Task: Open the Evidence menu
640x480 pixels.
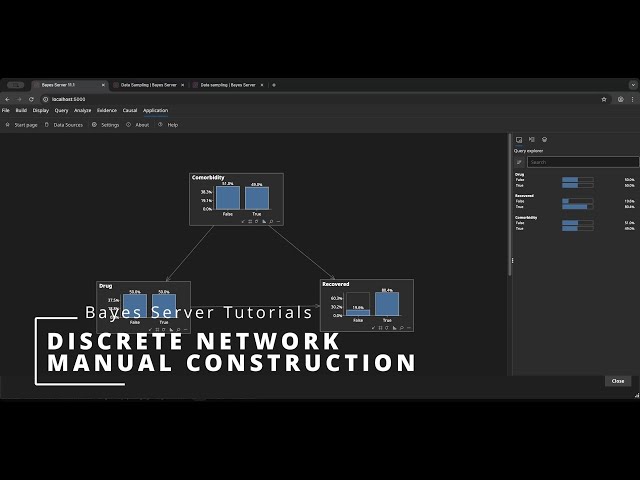Action: point(107,111)
